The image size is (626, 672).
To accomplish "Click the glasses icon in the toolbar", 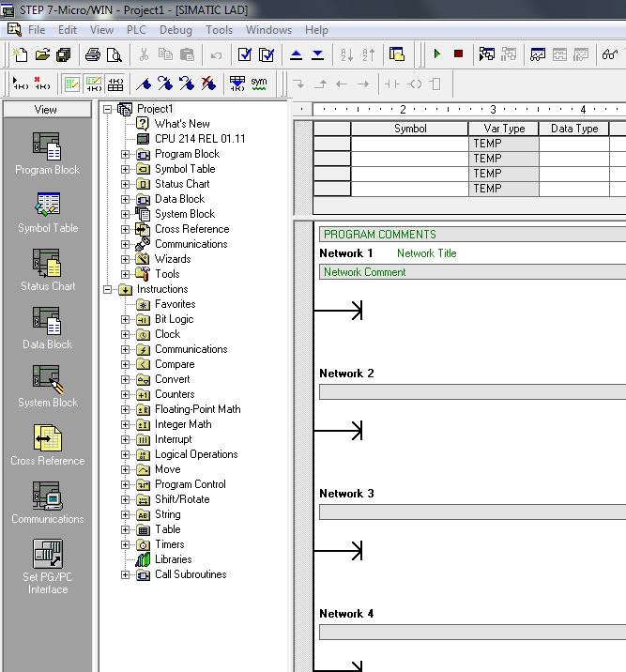I will tap(610, 54).
